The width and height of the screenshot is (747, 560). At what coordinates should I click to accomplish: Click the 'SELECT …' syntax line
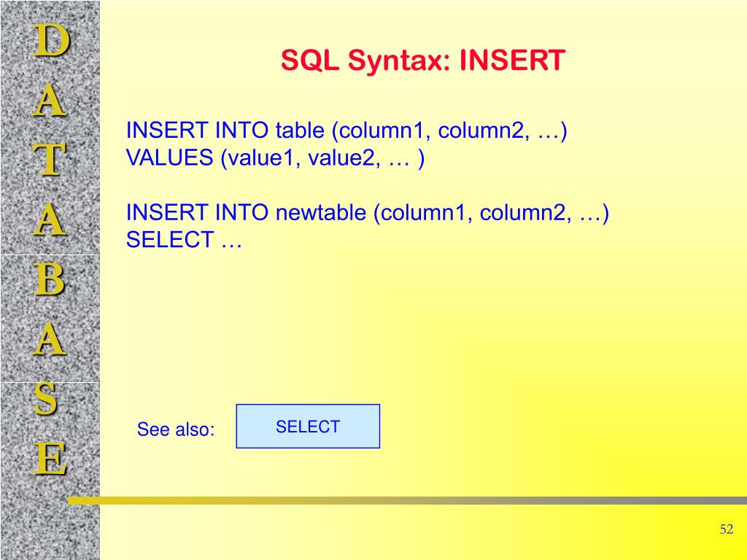(184, 239)
